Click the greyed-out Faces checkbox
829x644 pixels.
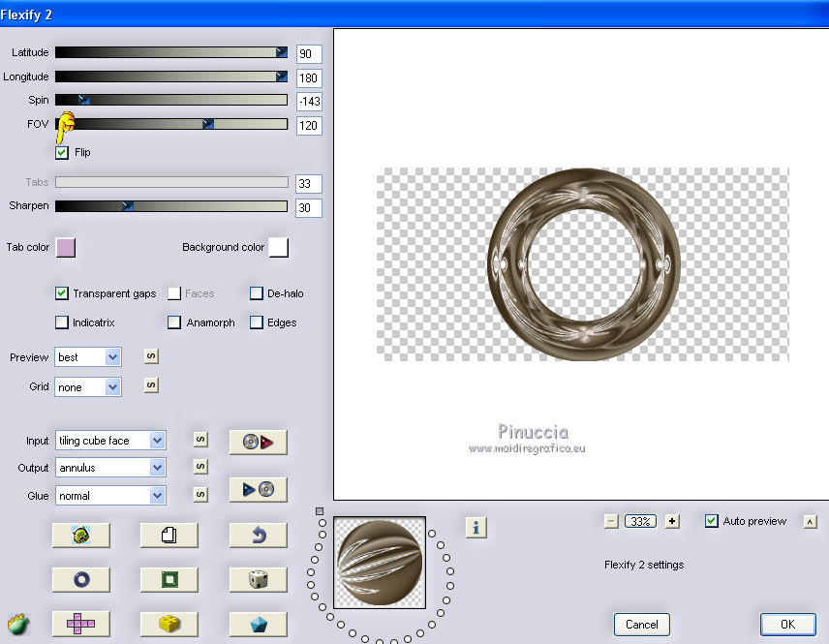[x=174, y=293]
